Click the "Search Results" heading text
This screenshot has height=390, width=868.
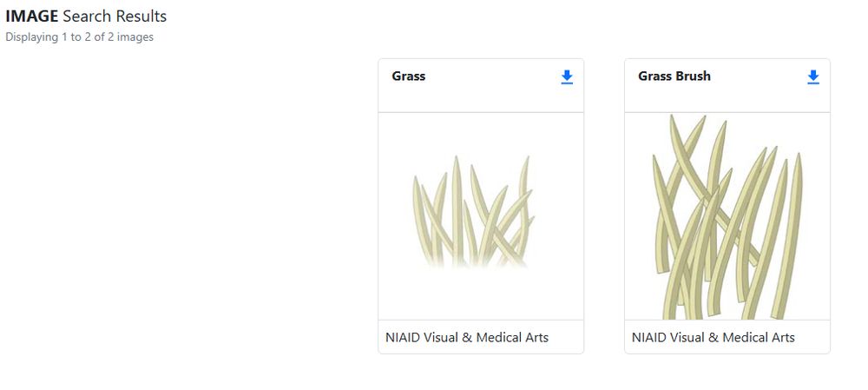pos(115,17)
